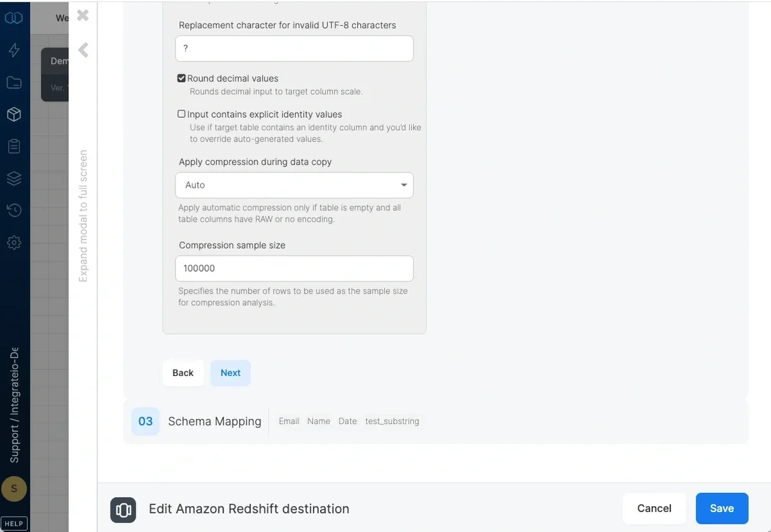Select the package icon in the sidebar
The image size is (771, 532).
tap(14, 114)
